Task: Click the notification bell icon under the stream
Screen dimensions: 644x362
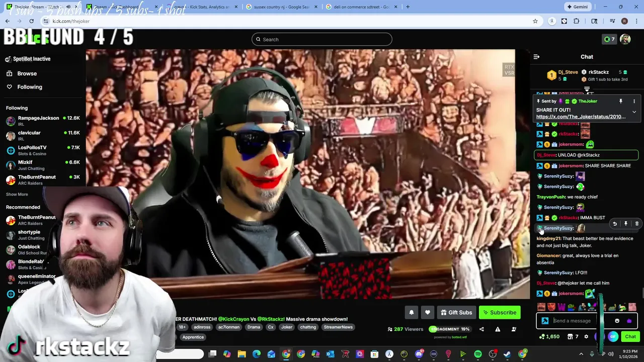Action: point(411,312)
